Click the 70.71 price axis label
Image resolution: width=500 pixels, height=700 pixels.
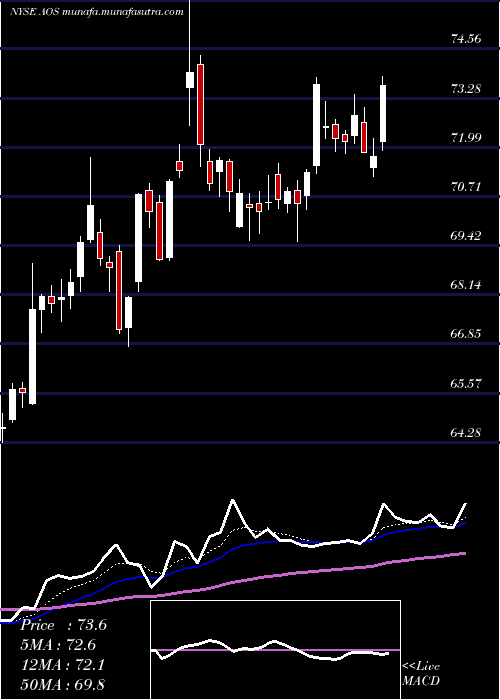pyautogui.click(x=466, y=187)
